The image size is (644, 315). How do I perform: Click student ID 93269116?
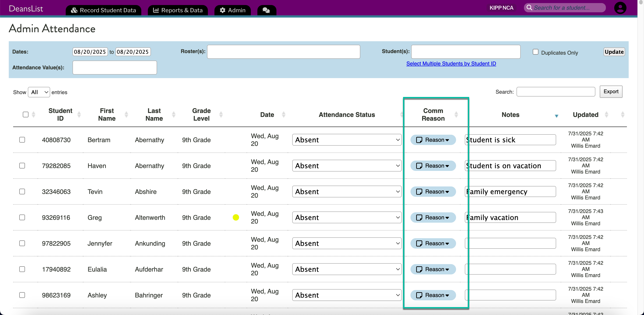click(56, 218)
